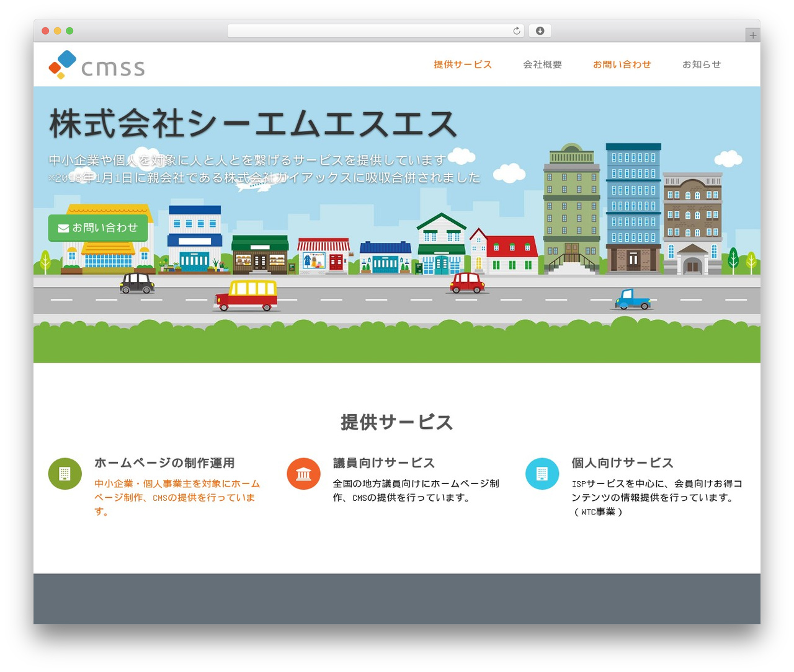Screen dimensions: 794x672
Task: Focus the browser address bar
Action: coord(376,31)
